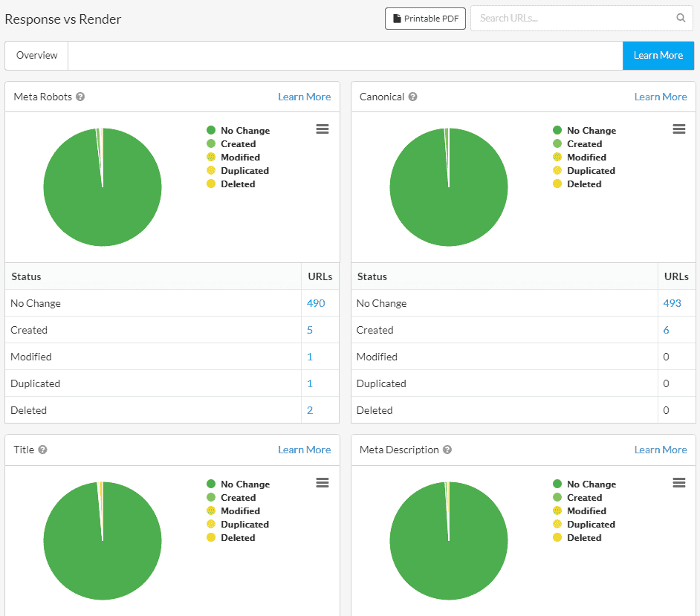Open Meta Robots chart hamburger menu

323,129
